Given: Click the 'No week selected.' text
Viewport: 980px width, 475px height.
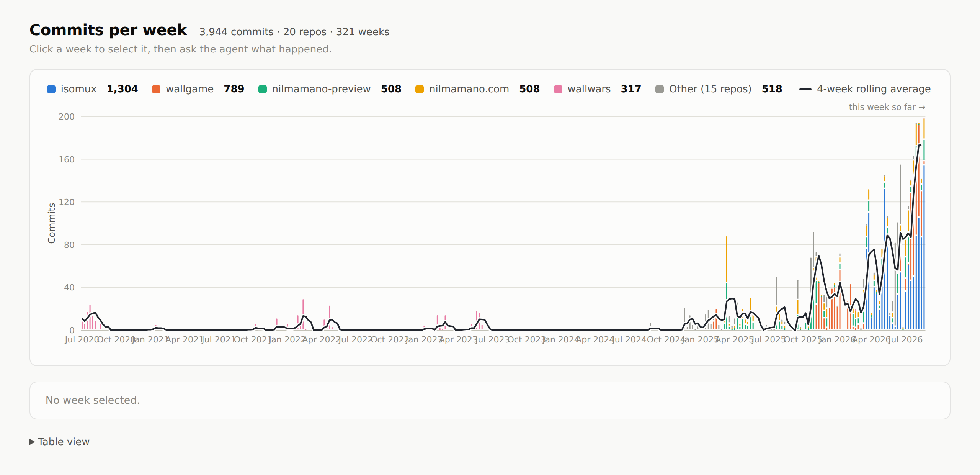Looking at the screenshot, I should pyautogui.click(x=93, y=400).
